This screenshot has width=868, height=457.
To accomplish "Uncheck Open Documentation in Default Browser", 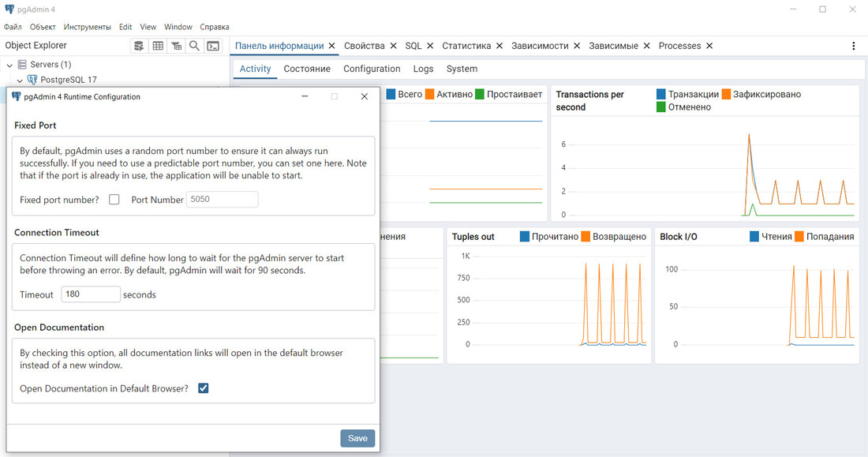I will [203, 388].
